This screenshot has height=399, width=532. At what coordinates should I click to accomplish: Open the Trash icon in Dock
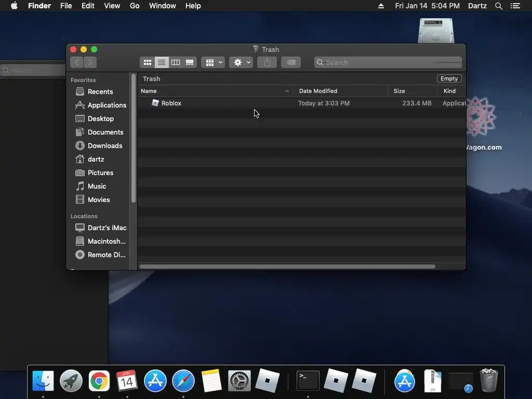[488, 380]
